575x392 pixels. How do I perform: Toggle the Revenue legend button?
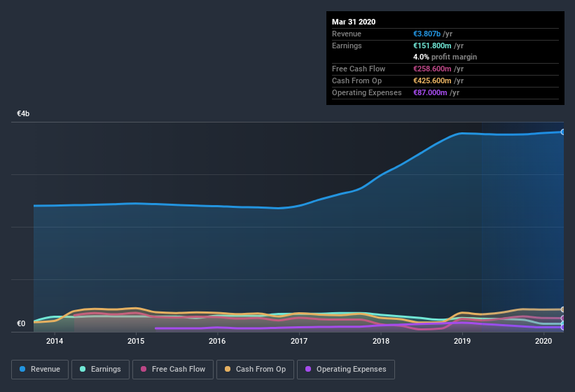[x=40, y=370]
